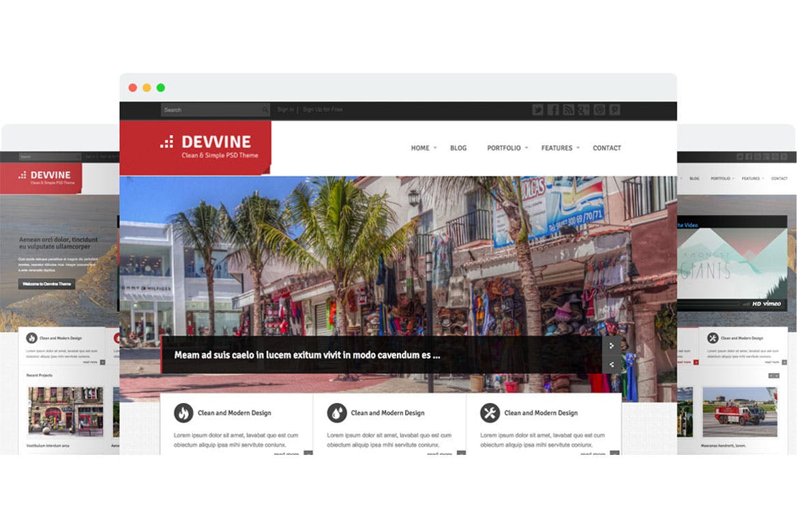Screen dimensions: 798x532
Task: Click the search field in the left background window
Action: pos(49,157)
